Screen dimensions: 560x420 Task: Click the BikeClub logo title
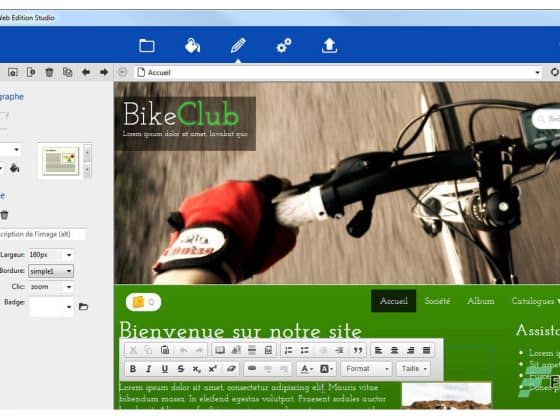(x=181, y=114)
